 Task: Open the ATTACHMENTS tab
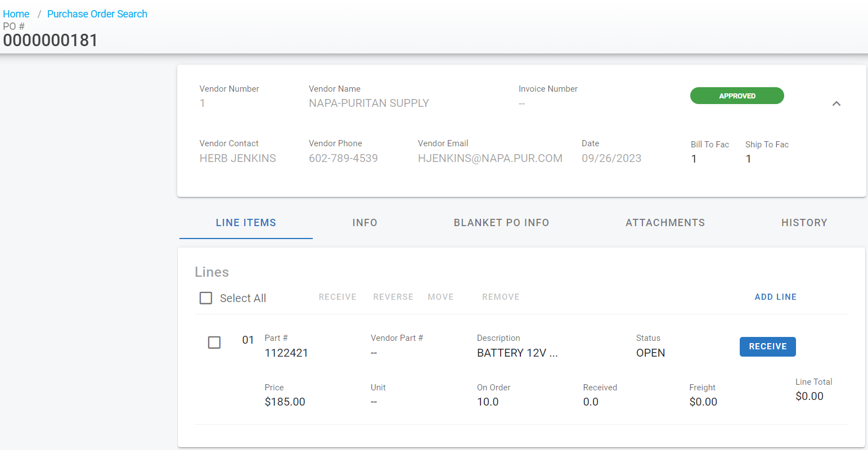pos(665,223)
